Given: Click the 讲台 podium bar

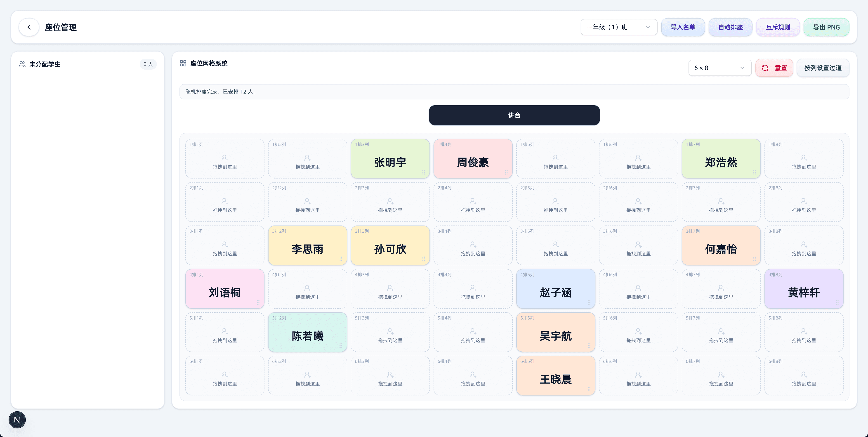Looking at the screenshot, I should pos(514,115).
